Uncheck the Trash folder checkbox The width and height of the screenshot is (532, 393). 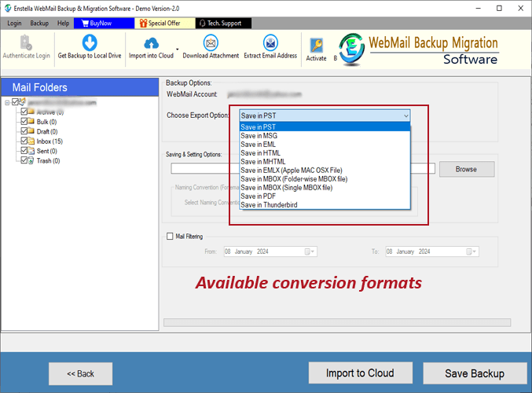coord(24,160)
